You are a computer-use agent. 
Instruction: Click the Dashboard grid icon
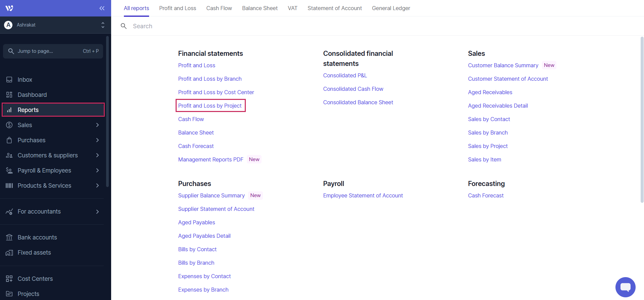(x=9, y=95)
